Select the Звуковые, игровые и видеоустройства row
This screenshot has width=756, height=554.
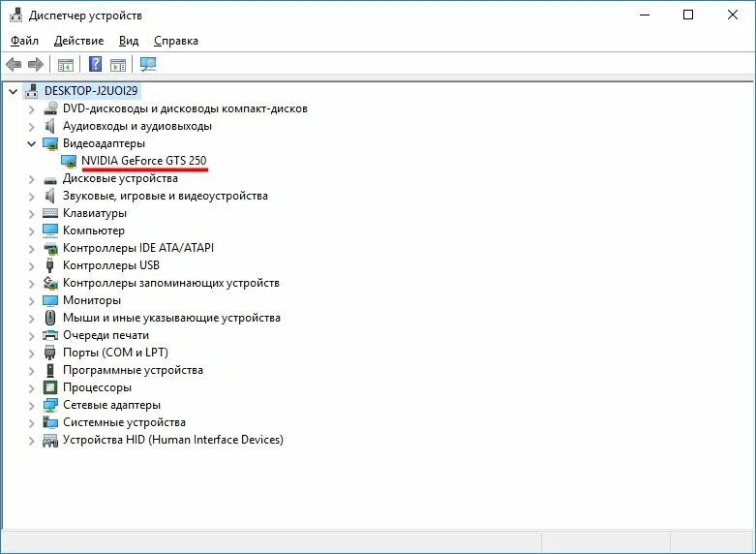pyautogui.click(x=165, y=196)
